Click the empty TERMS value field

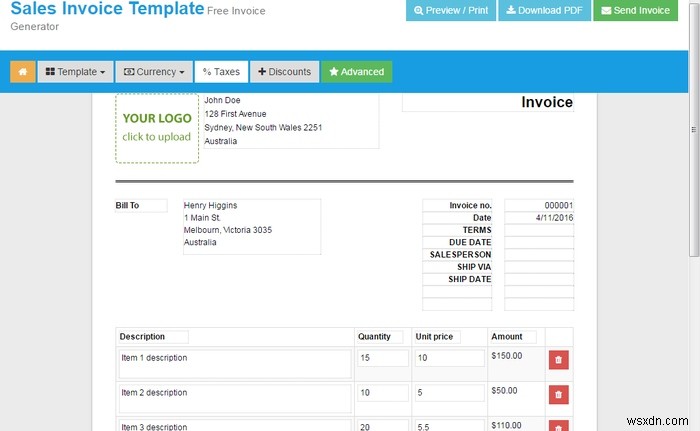(539, 230)
